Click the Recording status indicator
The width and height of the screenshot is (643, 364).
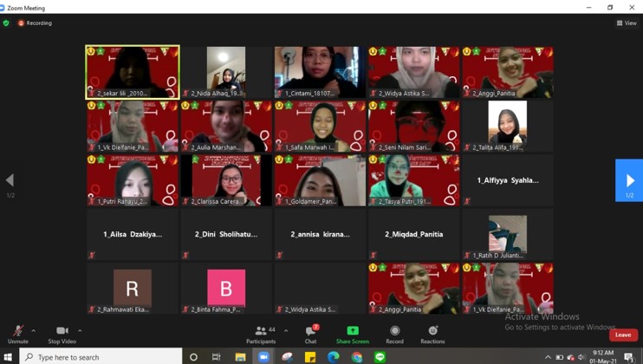coord(36,23)
